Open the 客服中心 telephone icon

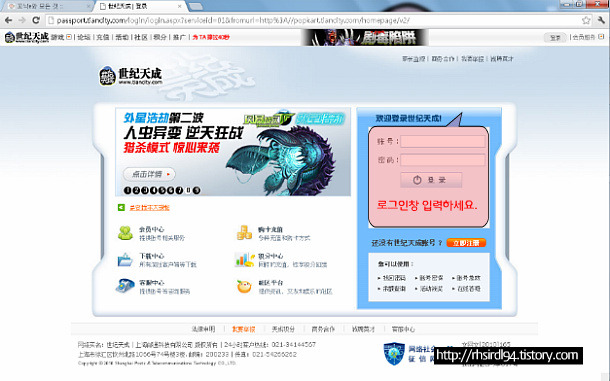tap(125, 286)
